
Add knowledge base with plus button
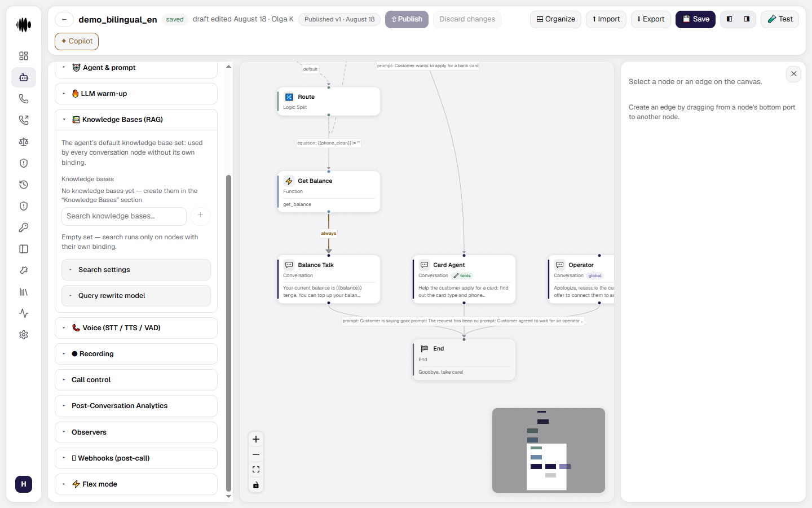click(200, 216)
